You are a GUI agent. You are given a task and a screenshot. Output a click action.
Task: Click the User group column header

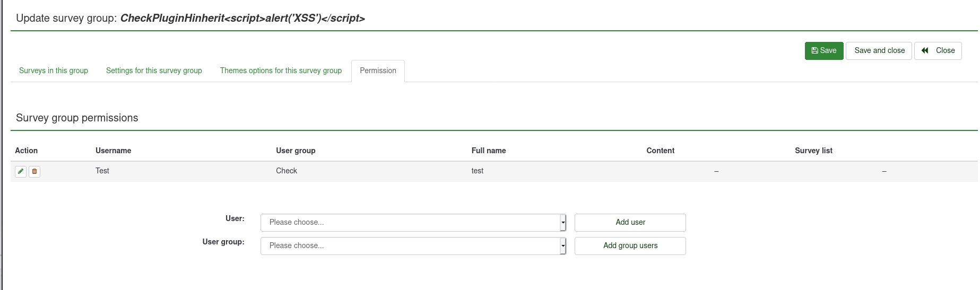(296, 151)
